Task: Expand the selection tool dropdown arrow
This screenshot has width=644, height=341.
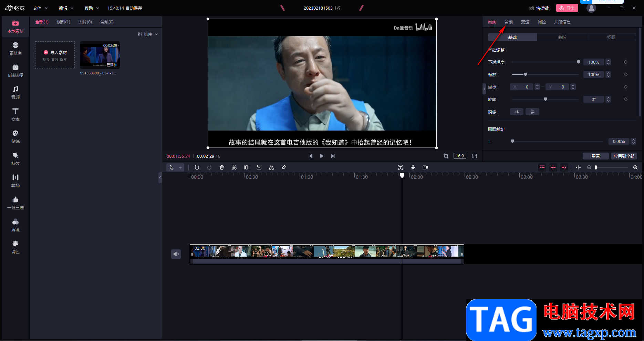Action: [180, 167]
